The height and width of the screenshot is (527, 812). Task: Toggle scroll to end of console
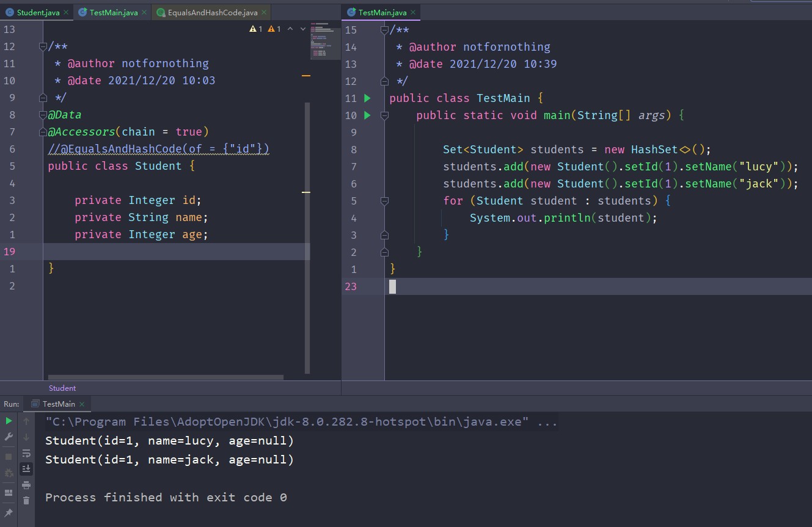(x=26, y=469)
